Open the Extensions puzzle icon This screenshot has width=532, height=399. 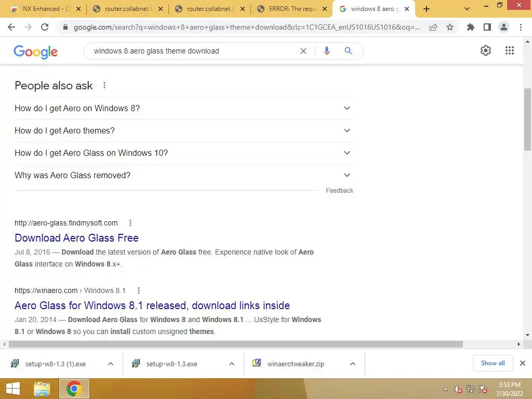pyautogui.click(x=470, y=27)
